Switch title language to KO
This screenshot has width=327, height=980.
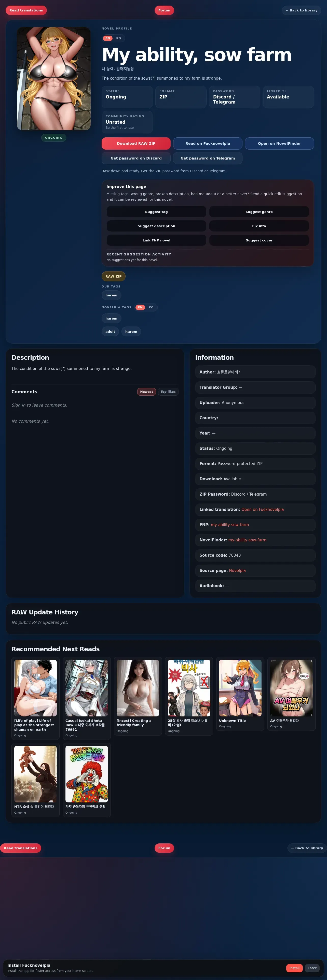point(118,38)
